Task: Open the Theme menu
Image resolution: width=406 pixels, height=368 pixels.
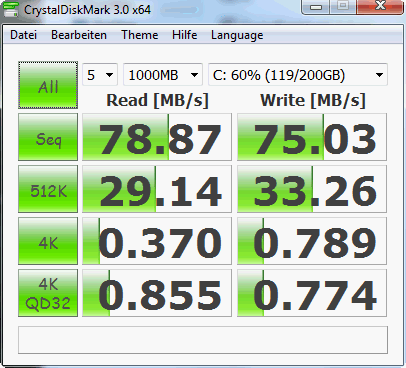Action: (x=140, y=35)
